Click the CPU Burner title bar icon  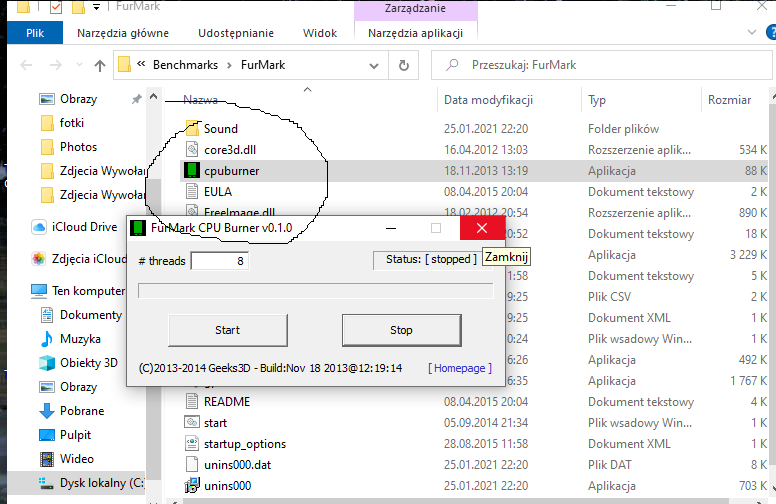click(138, 228)
